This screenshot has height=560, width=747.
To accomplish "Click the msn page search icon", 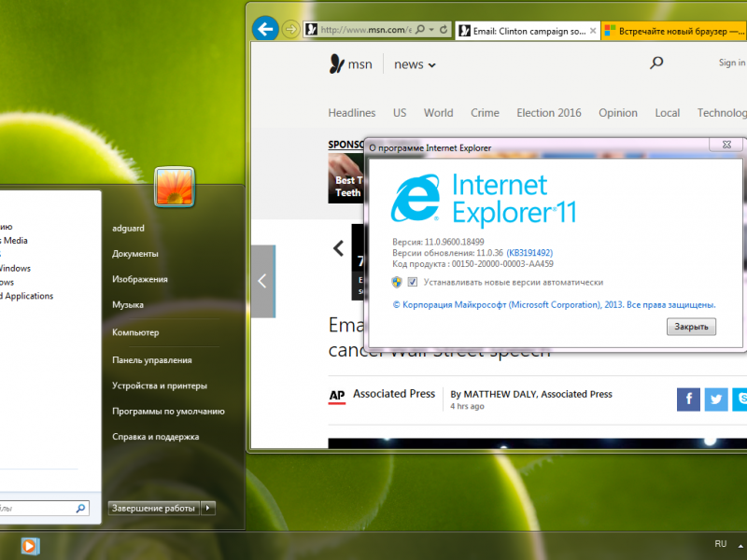I will [x=656, y=63].
